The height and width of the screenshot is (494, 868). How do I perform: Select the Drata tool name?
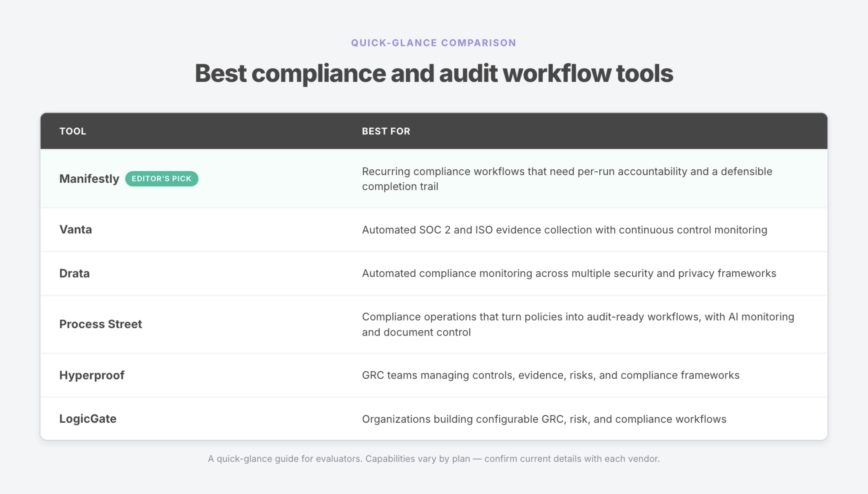pos(74,273)
